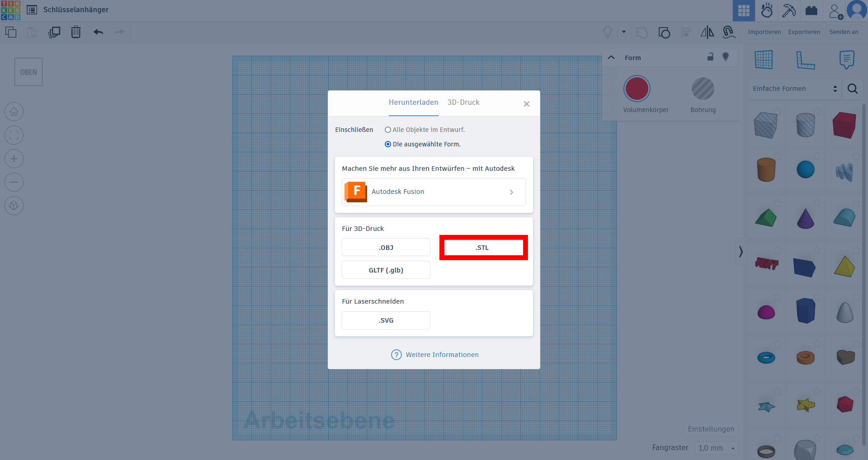Select the workplane tool icon
The width and height of the screenshot is (868, 460).
coord(764,60)
